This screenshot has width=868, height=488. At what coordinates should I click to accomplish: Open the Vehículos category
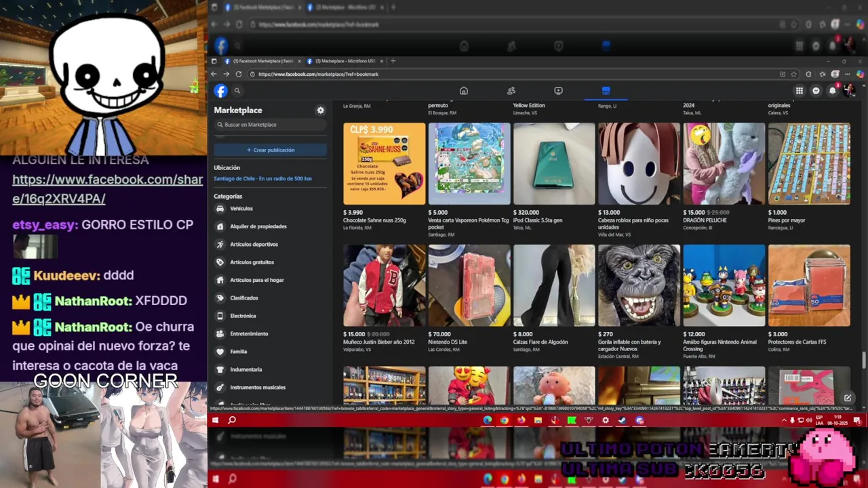[x=241, y=209]
